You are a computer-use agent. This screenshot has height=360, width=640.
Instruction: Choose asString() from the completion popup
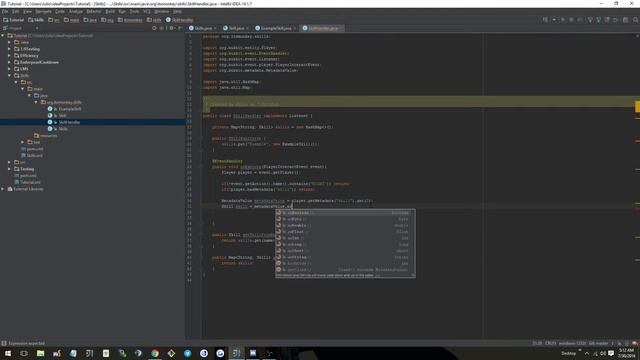345,257
